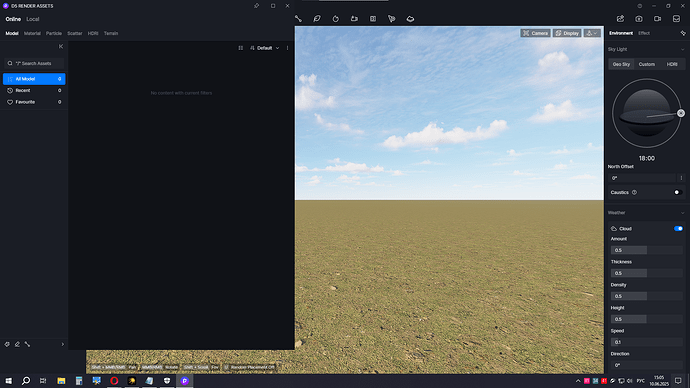Screen dimensions: 690x388
Task: Open the scatter brush tool
Action: 391,19
